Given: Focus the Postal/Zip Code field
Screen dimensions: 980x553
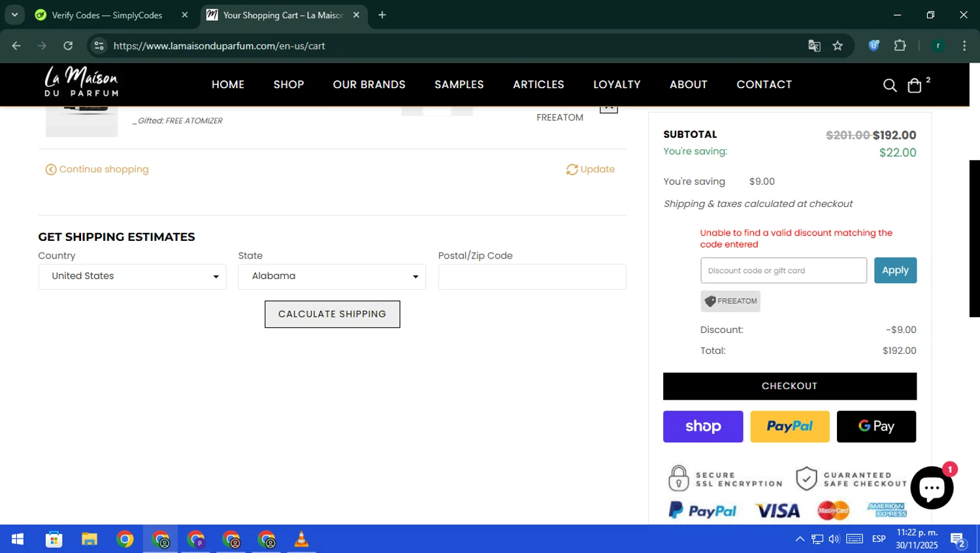Looking at the screenshot, I should 532,277.
